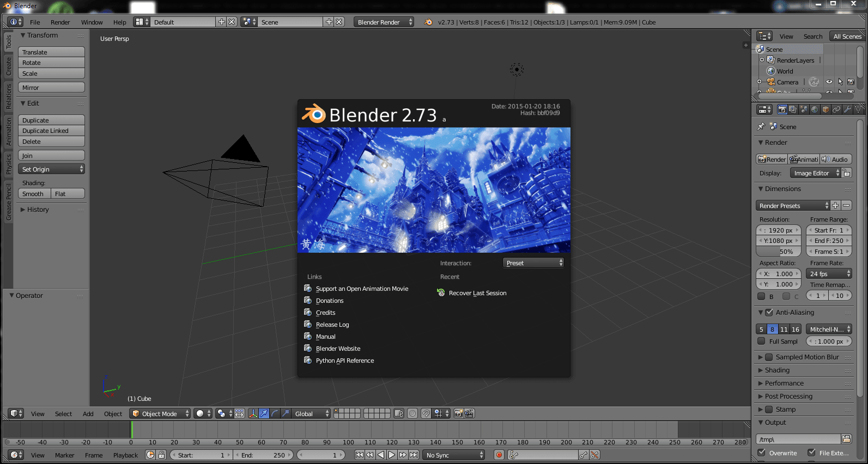This screenshot has height=464, width=868.
Task: Click the Recover Last Session link
Action: point(477,293)
